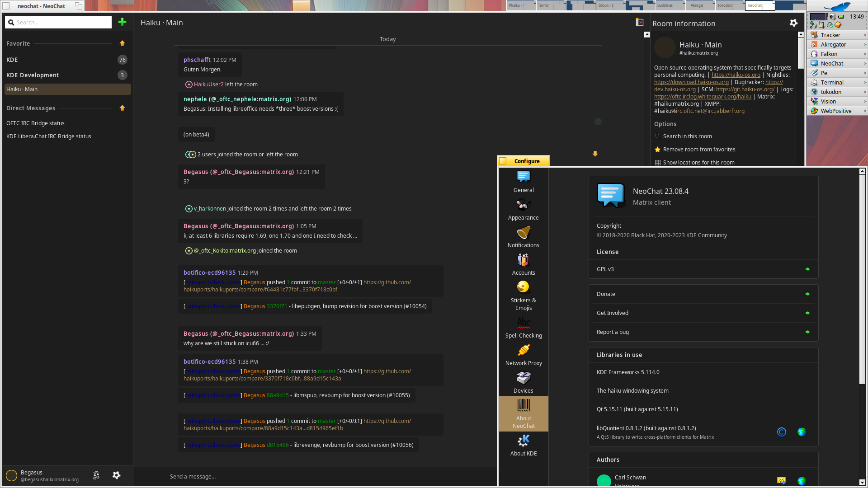The height and width of the screenshot is (488, 868).
Task: Open the KDE Development room
Action: click(67, 75)
